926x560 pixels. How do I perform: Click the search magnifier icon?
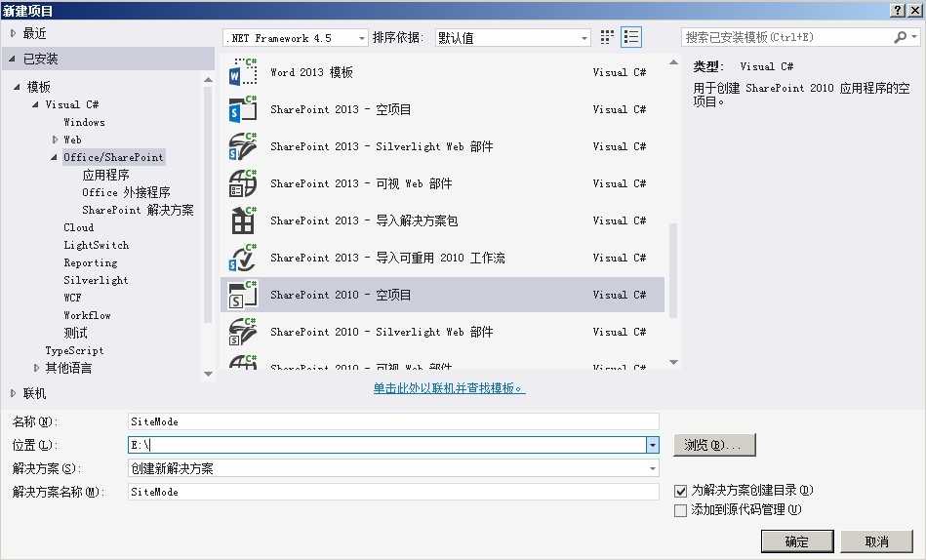coord(900,37)
